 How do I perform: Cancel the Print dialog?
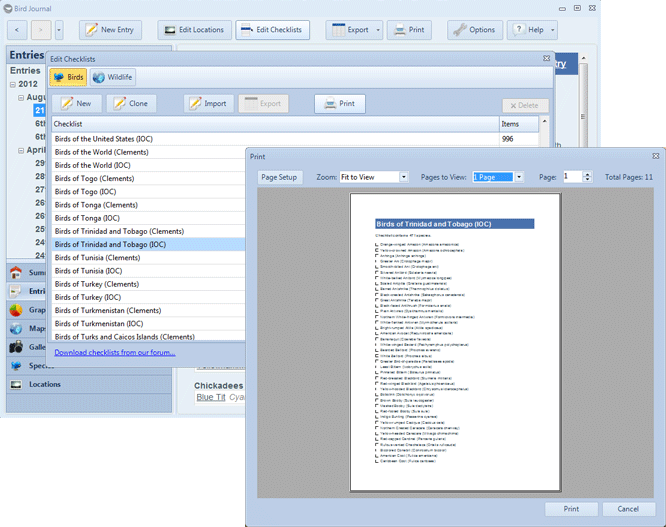pos(628,509)
